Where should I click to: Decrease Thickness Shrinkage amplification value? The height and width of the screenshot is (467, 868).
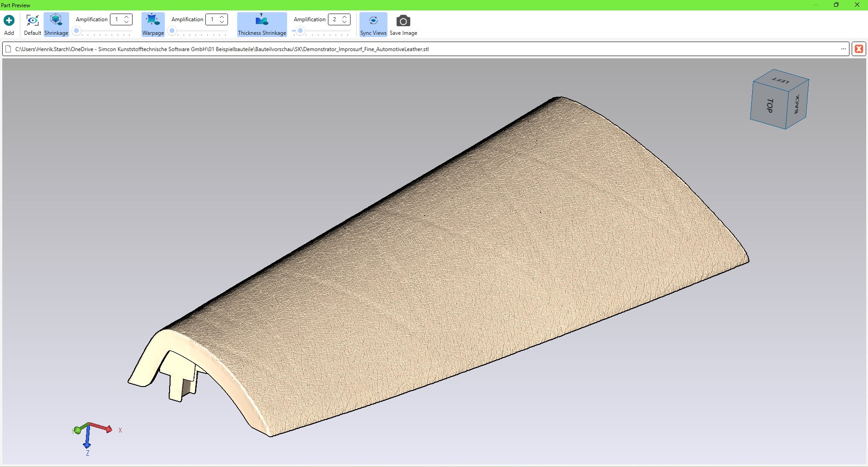(x=345, y=22)
